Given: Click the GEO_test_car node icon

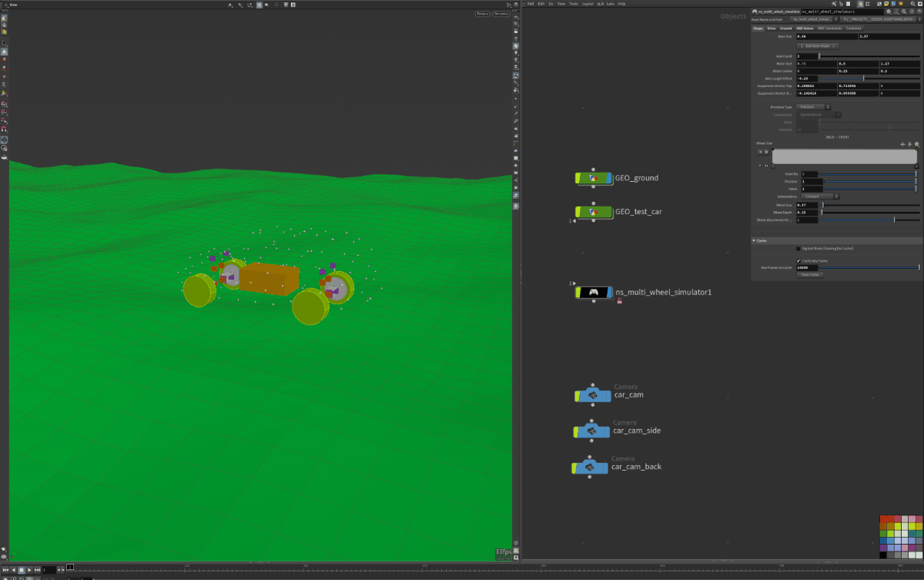Looking at the screenshot, I should pyautogui.click(x=593, y=212).
